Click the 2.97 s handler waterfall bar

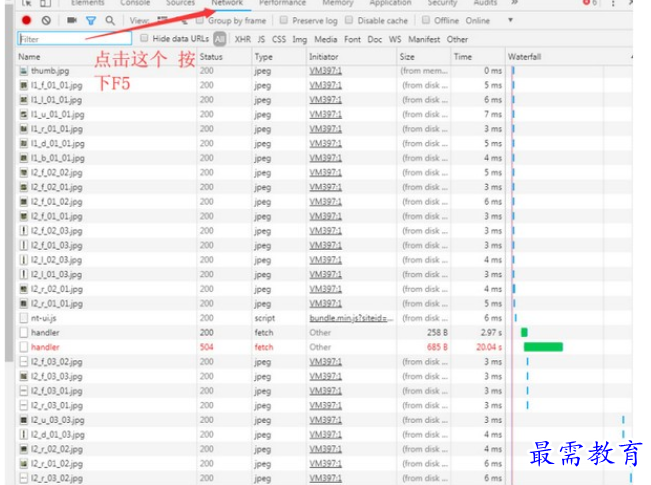point(524,332)
